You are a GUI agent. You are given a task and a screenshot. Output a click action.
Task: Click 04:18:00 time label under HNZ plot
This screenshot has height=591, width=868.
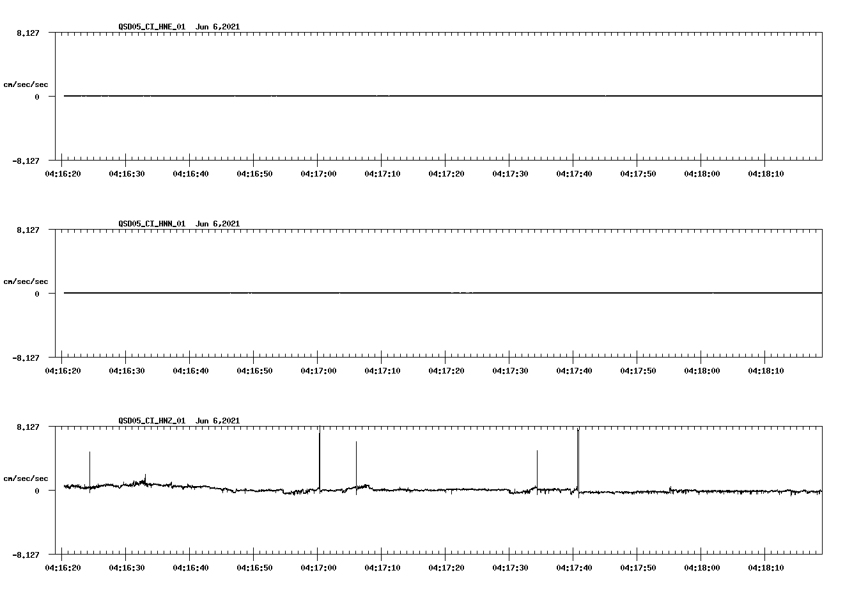pos(702,568)
